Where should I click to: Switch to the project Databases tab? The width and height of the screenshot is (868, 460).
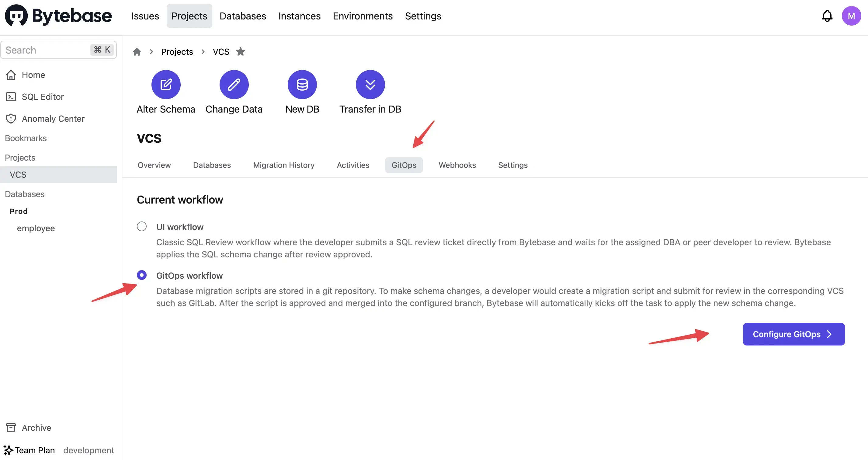coord(212,165)
